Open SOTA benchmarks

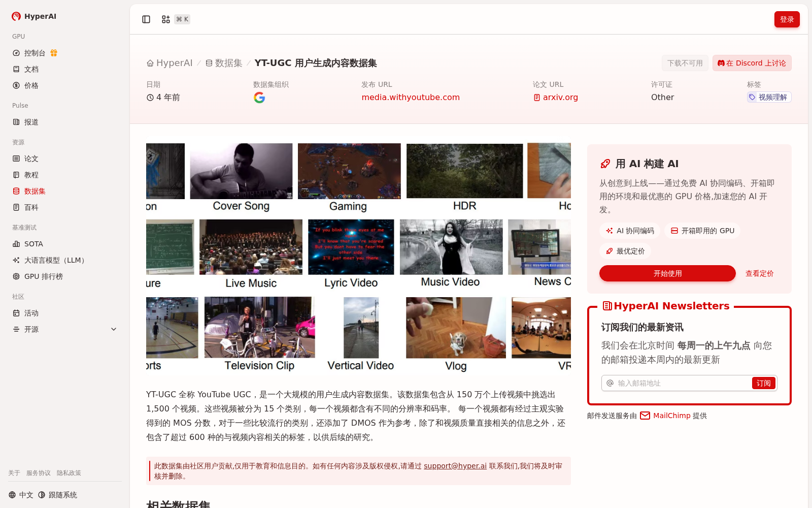(x=33, y=244)
